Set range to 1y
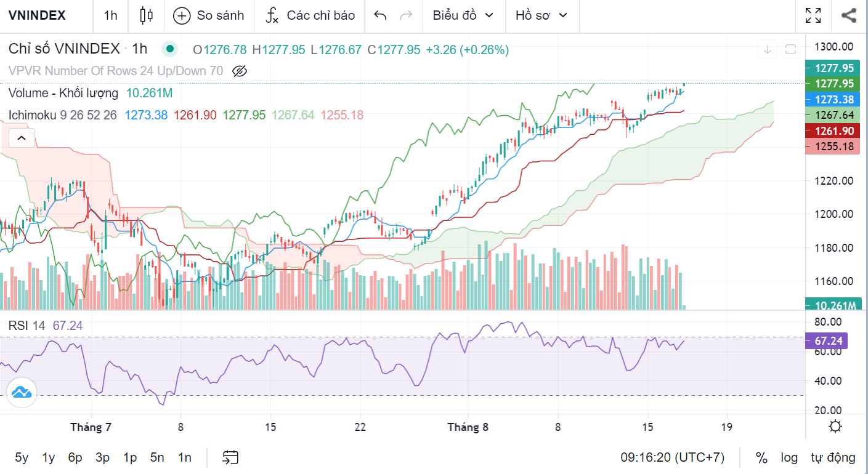 coord(49,457)
